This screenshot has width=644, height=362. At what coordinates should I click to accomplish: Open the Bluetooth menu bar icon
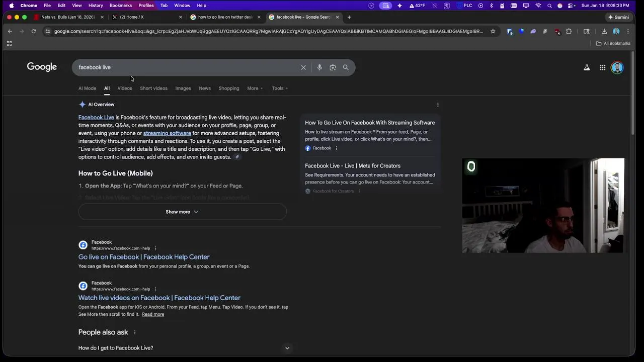[x=491, y=6]
